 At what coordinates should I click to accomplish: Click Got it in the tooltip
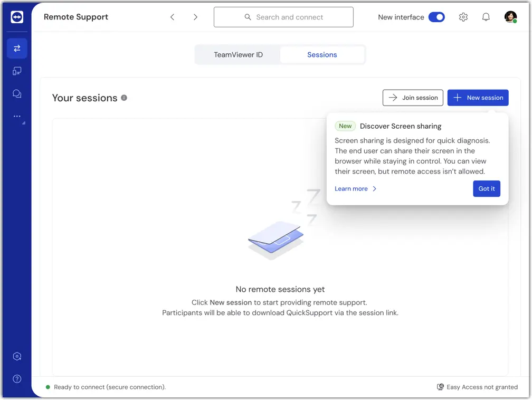click(x=486, y=188)
